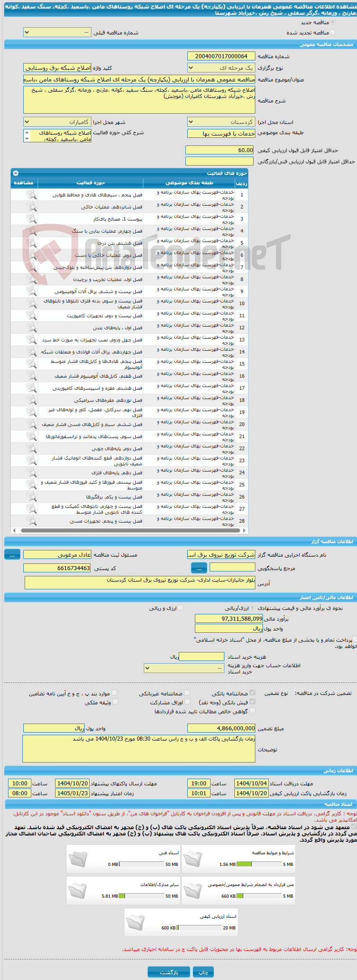The width and height of the screenshot is (357, 980).
Task: Open the view icon for row 20
Action: [x=31, y=424]
